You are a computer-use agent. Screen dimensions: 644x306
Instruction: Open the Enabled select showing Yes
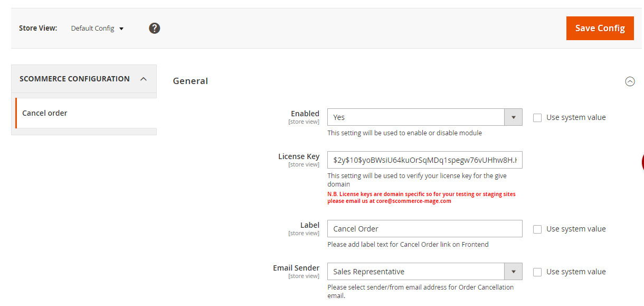point(416,117)
